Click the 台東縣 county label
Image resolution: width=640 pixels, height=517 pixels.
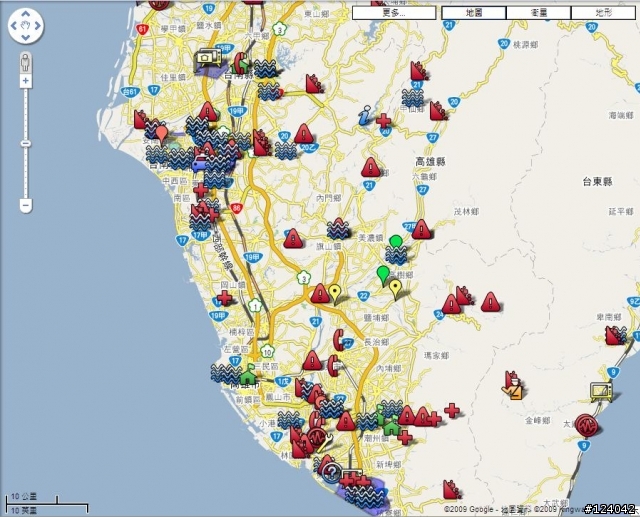click(597, 182)
